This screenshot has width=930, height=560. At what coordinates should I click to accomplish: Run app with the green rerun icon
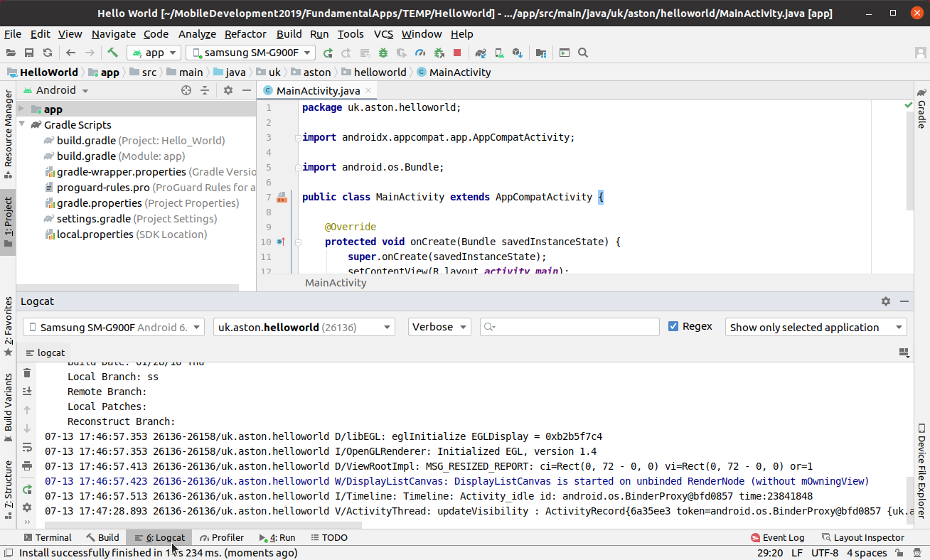[328, 53]
